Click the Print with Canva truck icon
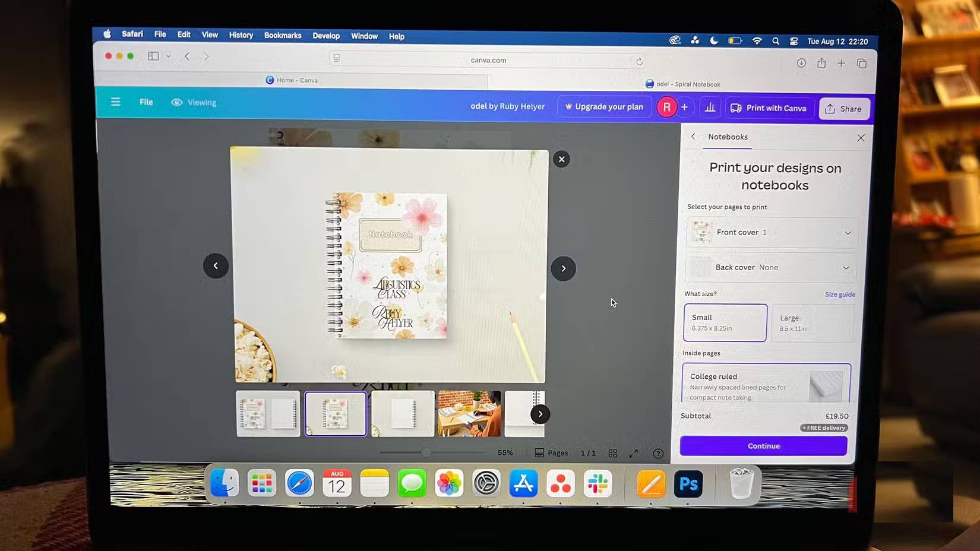Viewport: 980px width, 551px height. (735, 108)
